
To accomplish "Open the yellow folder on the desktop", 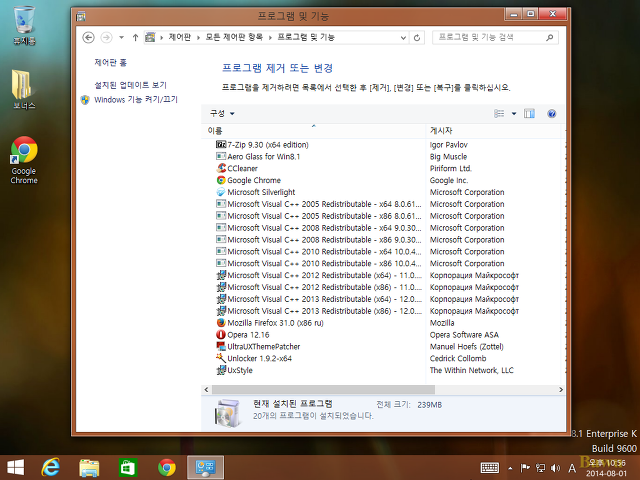I will pos(23,89).
